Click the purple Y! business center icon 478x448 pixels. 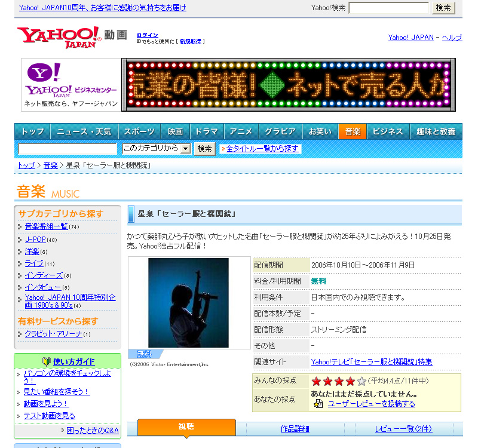click(x=44, y=72)
